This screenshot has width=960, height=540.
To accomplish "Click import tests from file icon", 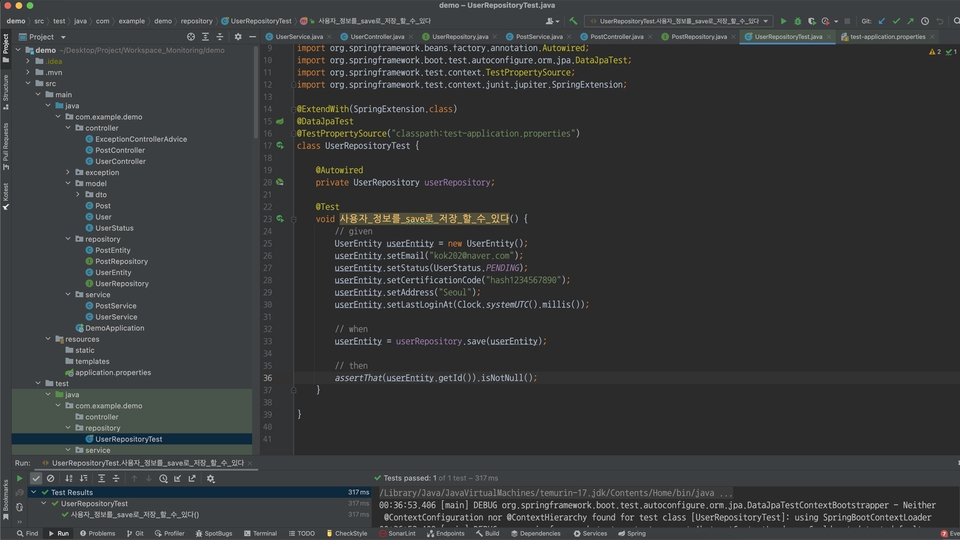I will (x=178, y=478).
